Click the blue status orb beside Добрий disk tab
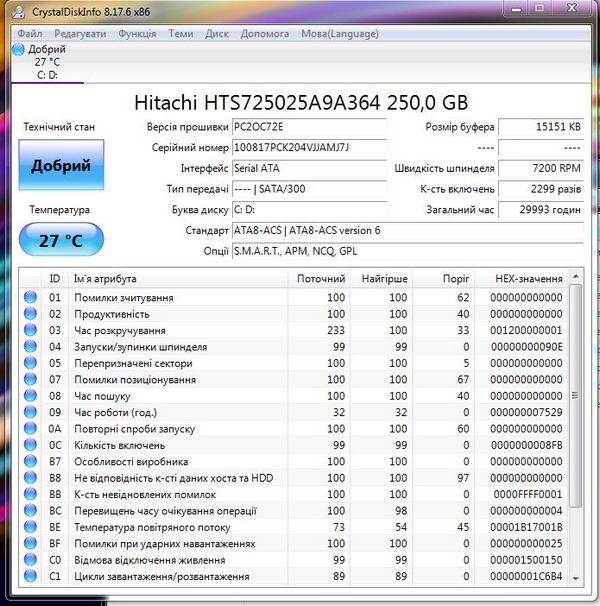This screenshot has width=600, height=606. [x=19, y=49]
